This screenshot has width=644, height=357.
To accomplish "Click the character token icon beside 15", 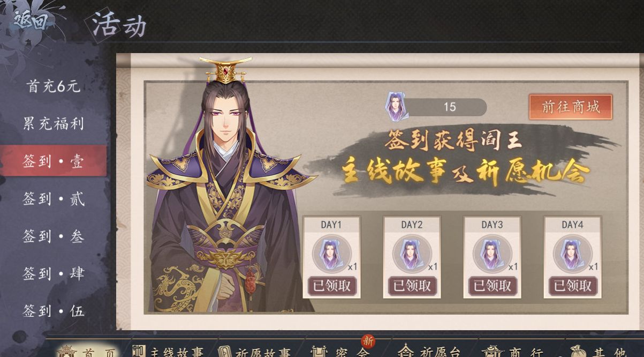I will coord(397,107).
